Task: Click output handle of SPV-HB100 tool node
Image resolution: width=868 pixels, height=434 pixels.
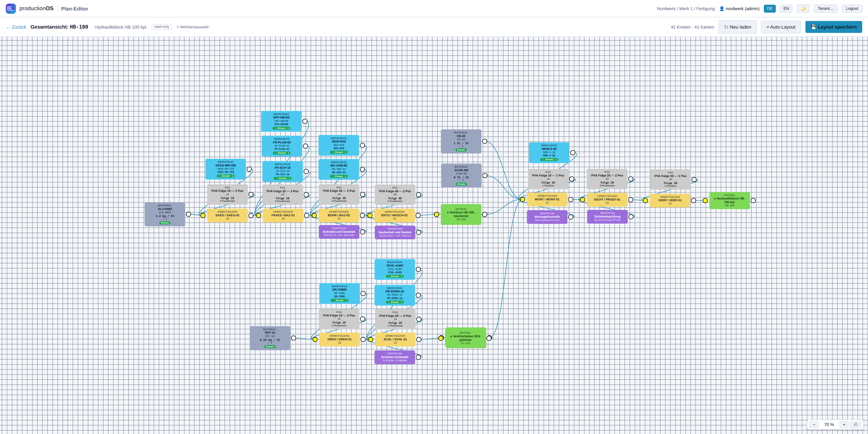Action: [x=305, y=121]
